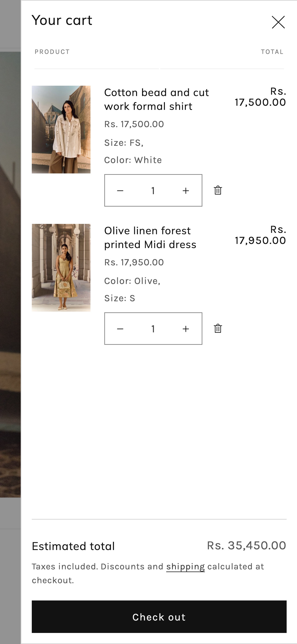Image resolution: width=297 pixels, height=644 pixels.
Task: Open the Cotton bead and cut work formal shirt title
Action: pos(157,99)
